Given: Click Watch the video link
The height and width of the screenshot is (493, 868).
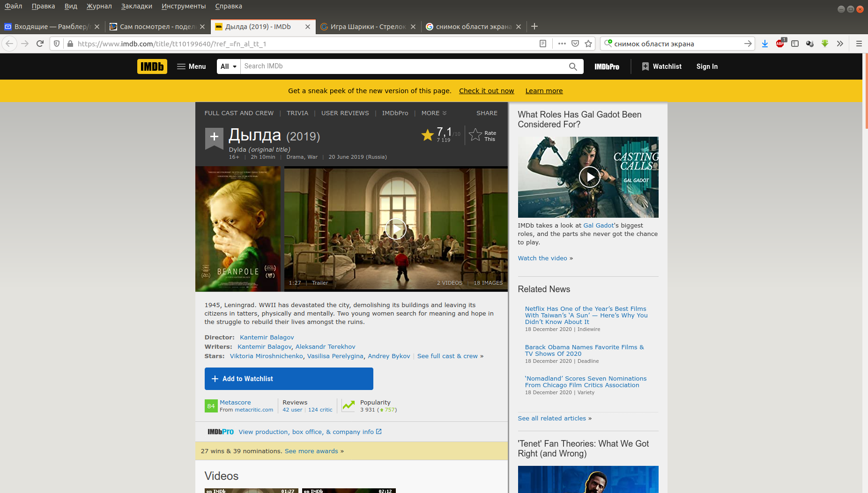Looking at the screenshot, I should point(542,258).
